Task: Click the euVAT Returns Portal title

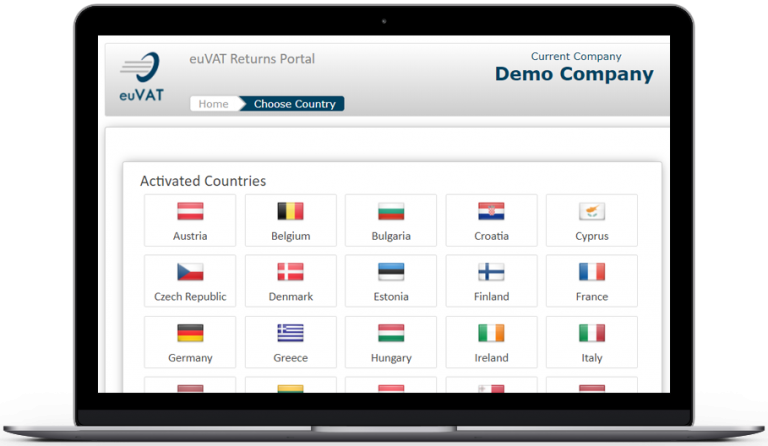Action: (252, 59)
